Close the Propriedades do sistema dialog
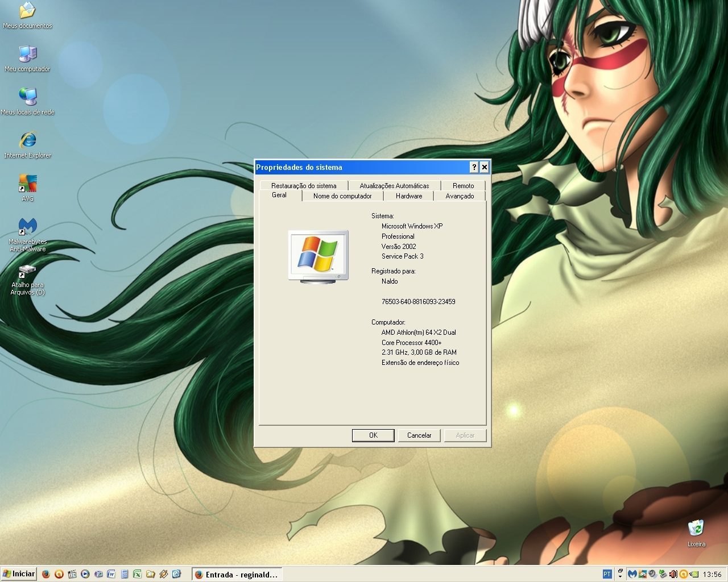This screenshot has height=582, width=728. pyautogui.click(x=485, y=167)
